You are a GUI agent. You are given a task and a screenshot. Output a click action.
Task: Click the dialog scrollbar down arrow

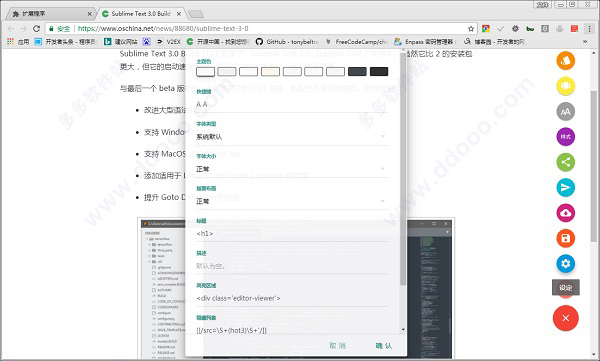click(x=403, y=329)
